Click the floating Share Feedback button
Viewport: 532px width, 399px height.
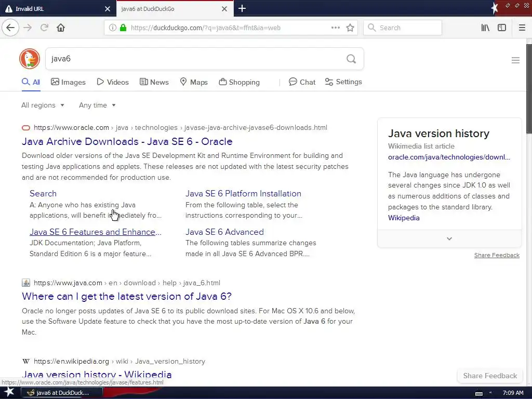(x=490, y=376)
